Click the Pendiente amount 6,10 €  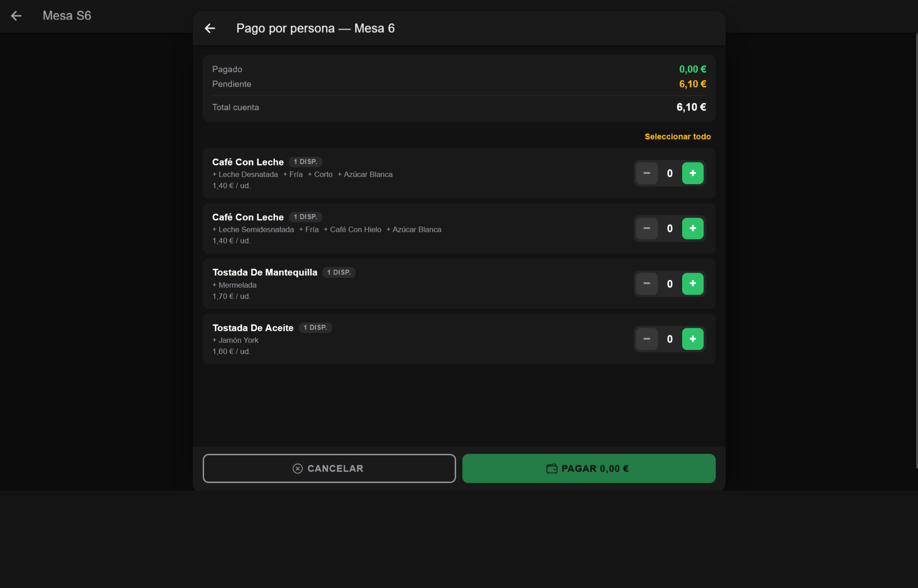(692, 84)
